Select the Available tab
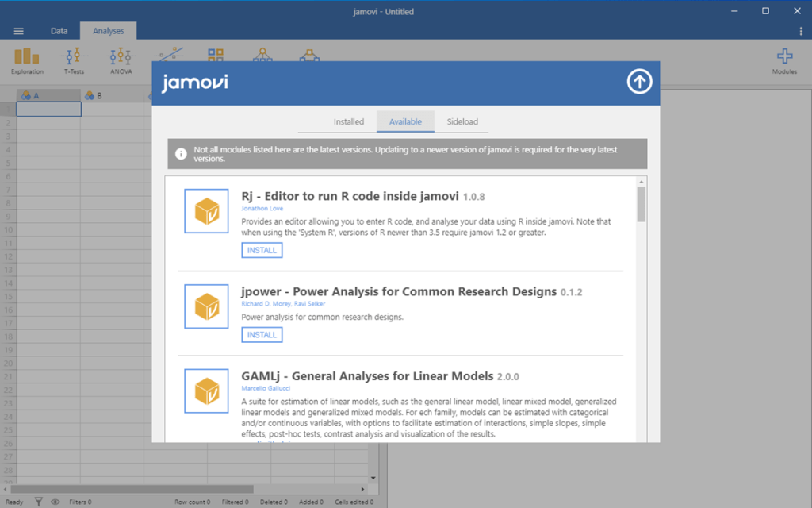 405,121
